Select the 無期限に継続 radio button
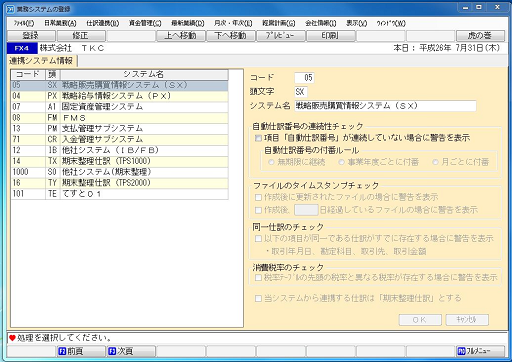The width and height of the screenshot is (512, 362). 271,162
